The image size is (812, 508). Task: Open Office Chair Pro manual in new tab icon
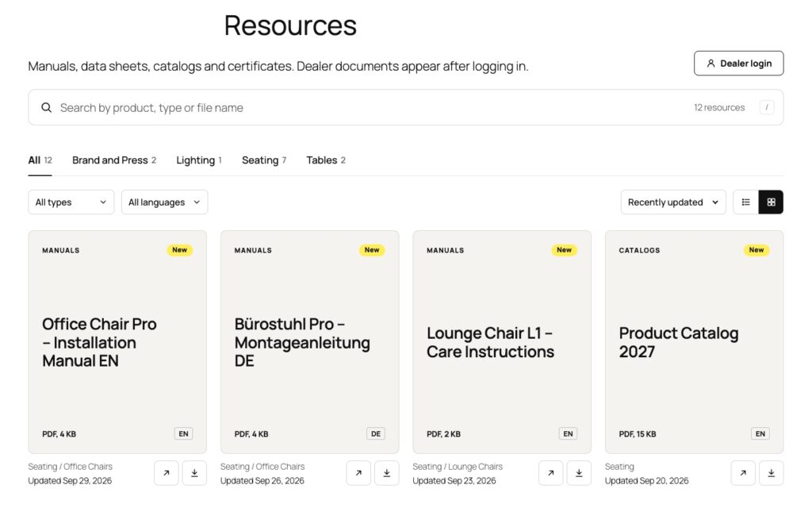(166, 473)
